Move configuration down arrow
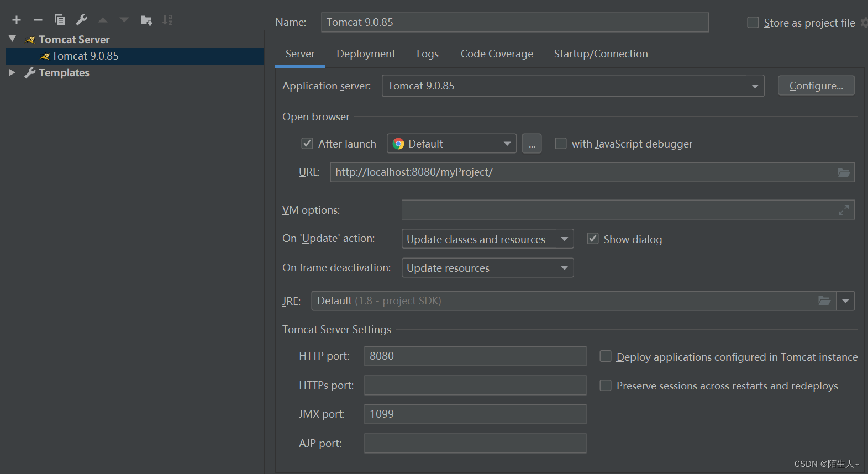Viewport: 868px width, 474px height. (x=124, y=20)
